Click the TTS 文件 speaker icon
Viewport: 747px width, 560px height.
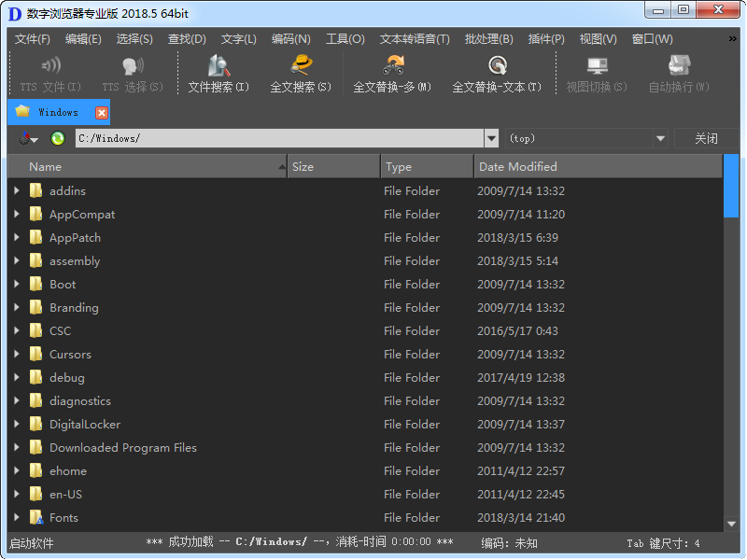[x=50, y=65]
